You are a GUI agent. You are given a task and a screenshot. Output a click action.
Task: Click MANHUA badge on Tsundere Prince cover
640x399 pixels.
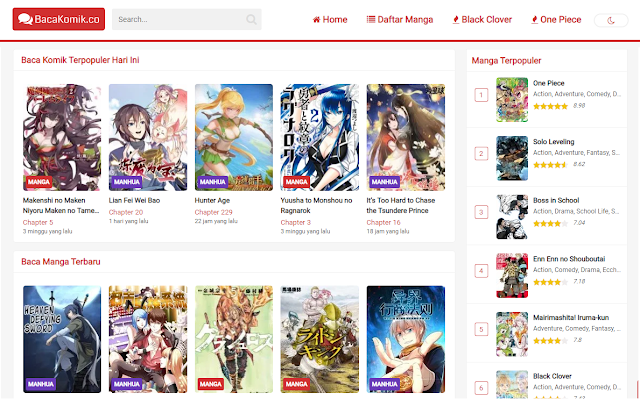(x=384, y=182)
